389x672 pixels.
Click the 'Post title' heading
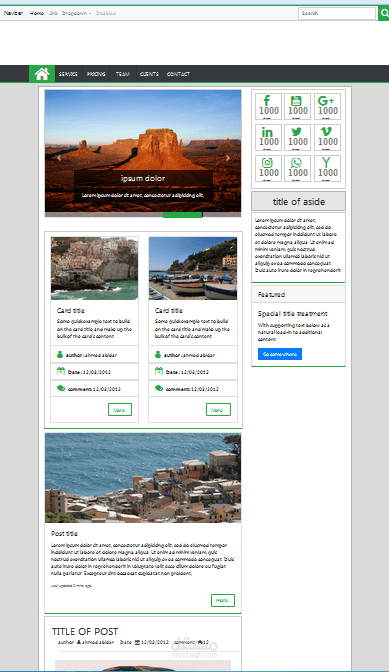pyautogui.click(x=64, y=534)
